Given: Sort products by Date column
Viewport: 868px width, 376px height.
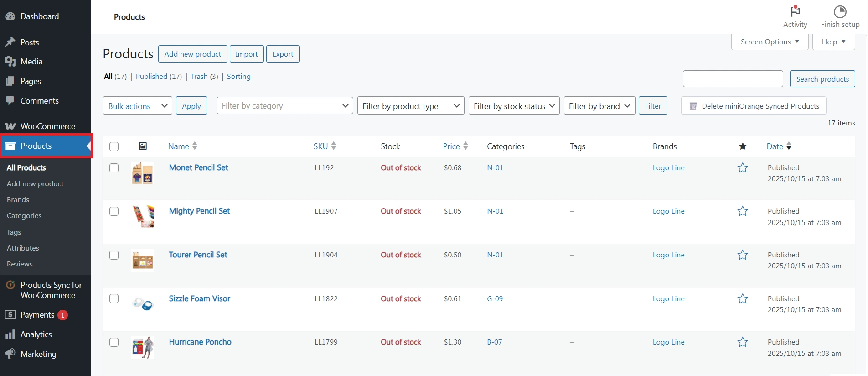Looking at the screenshot, I should pos(779,146).
